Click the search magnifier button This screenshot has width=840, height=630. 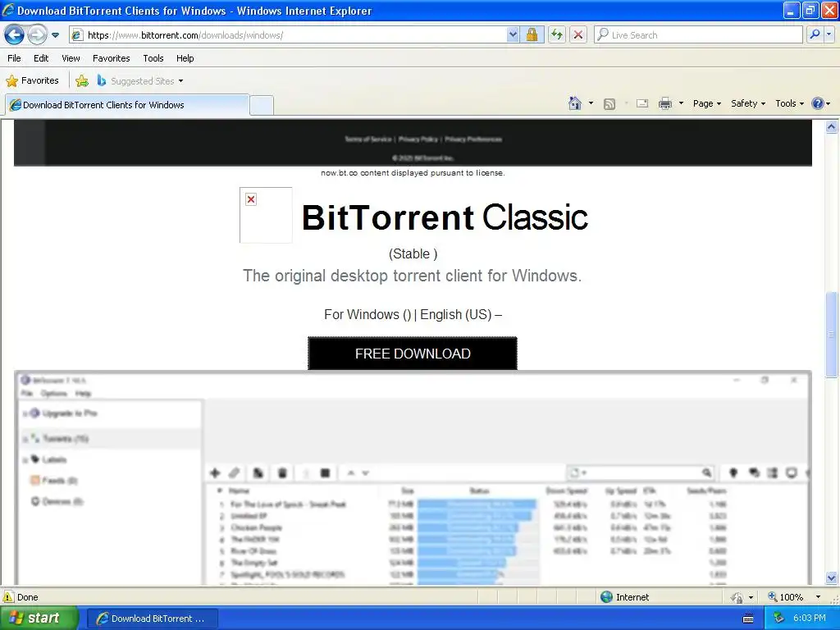point(815,34)
